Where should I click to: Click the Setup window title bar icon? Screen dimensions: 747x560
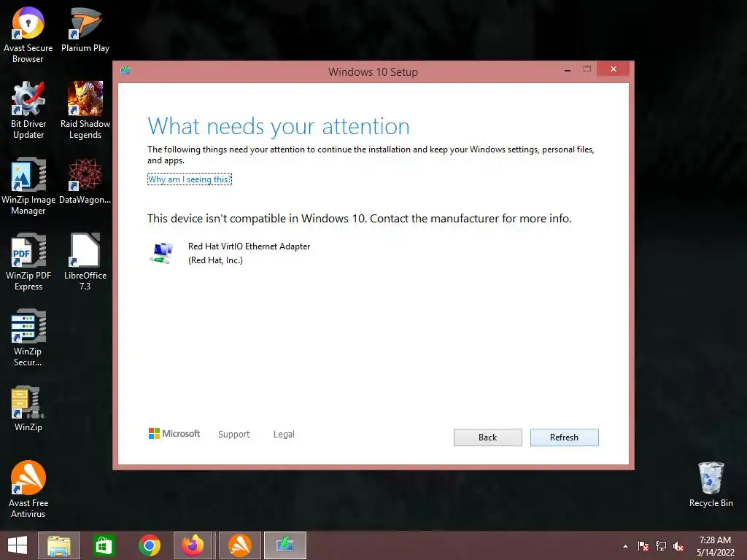(x=125, y=71)
